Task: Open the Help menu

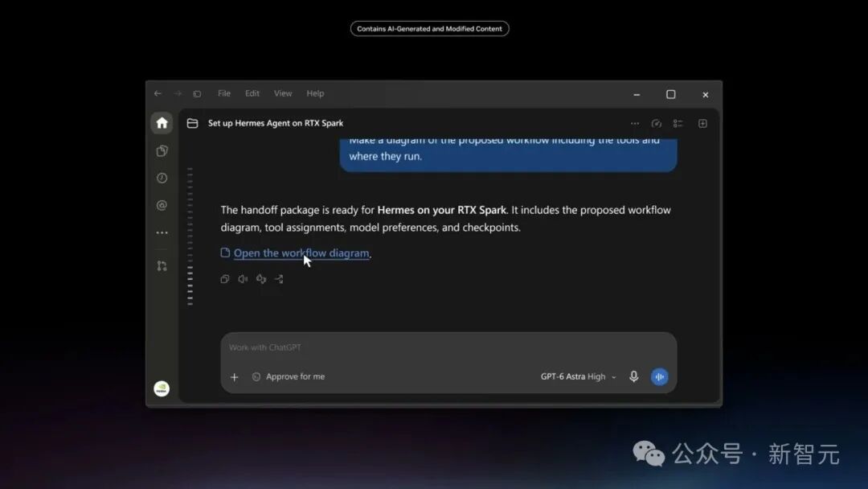Action: point(316,93)
